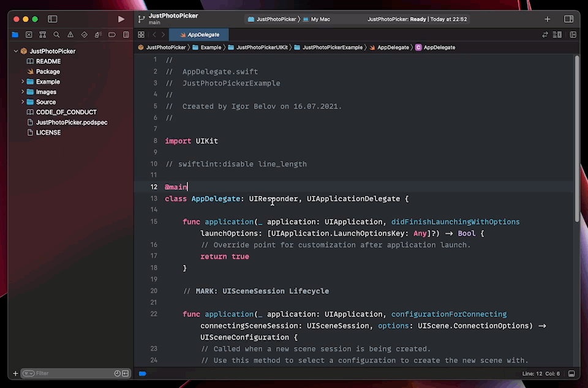Click 'didFinishLaunchingWithOptions' in the code
Viewport: 588px width, 388px height.
tap(455, 222)
